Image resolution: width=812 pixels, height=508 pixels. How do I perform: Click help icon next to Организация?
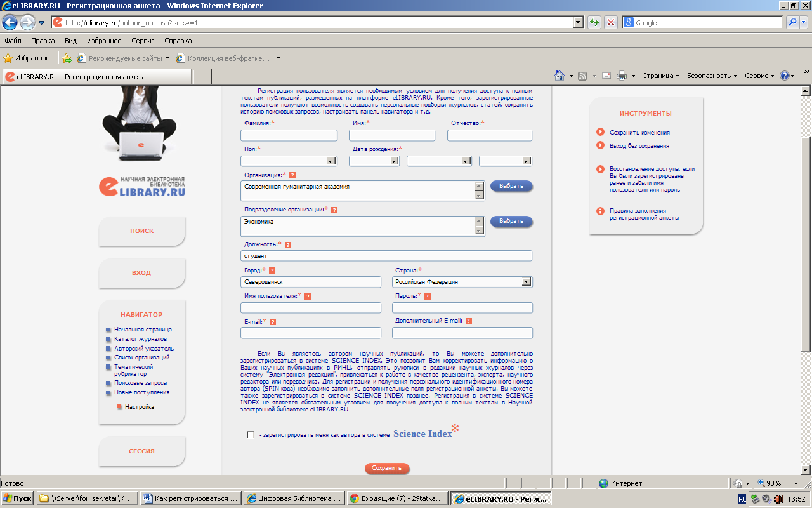coord(292,175)
